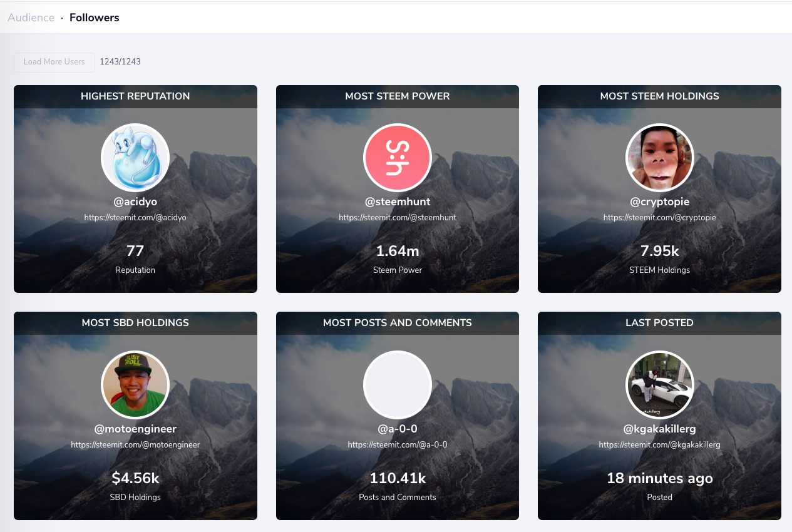The height and width of the screenshot is (532, 792).
Task: Visit https://steemit.com/@cryptopie link
Action: click(x=660, y=218)
